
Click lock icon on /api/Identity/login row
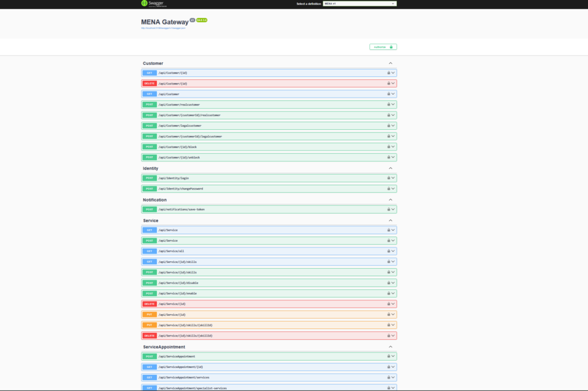(389, 178)
